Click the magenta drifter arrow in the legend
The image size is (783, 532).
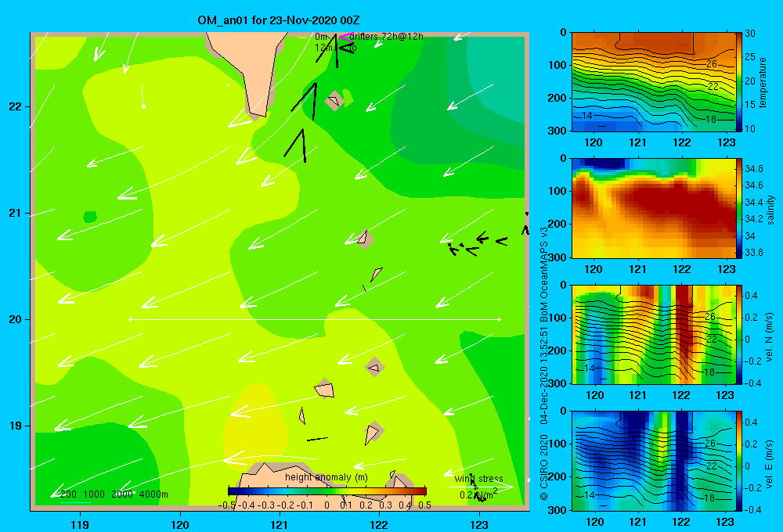(x=345, y=36)
